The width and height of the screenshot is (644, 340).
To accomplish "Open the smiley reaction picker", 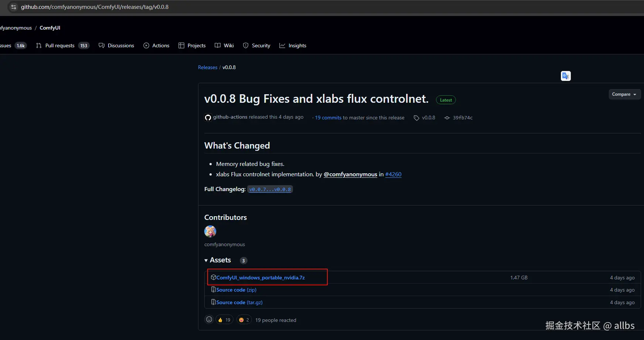I will pyautogui.click(x=209, y=320).
